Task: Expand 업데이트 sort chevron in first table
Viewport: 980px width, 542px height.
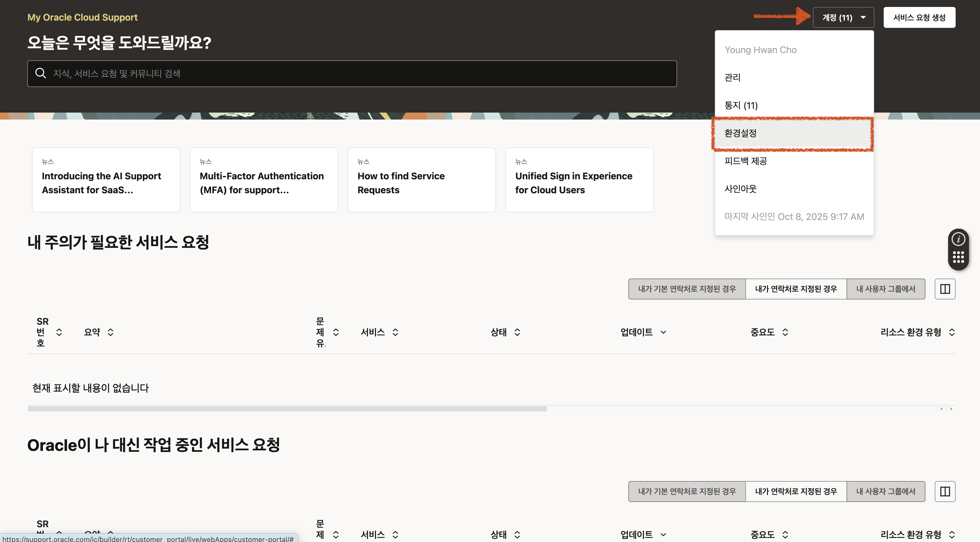Action: pyautogui.click(x=663, y=332)
